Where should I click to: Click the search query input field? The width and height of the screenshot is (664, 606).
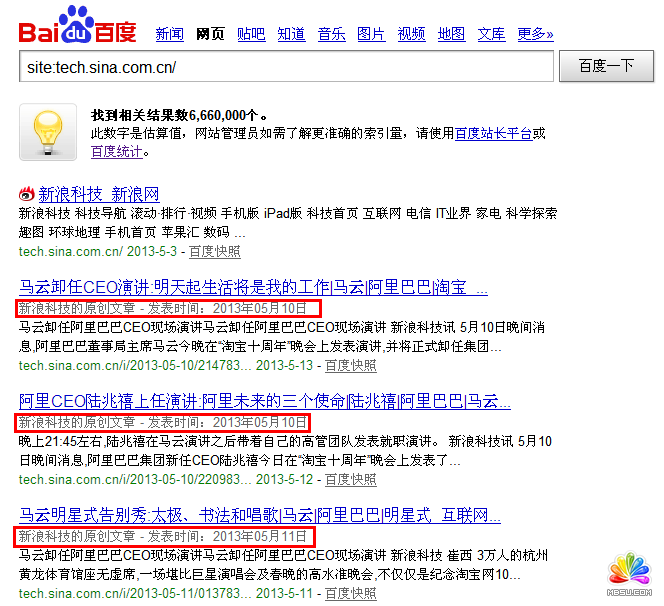click(x=285, y=67)
